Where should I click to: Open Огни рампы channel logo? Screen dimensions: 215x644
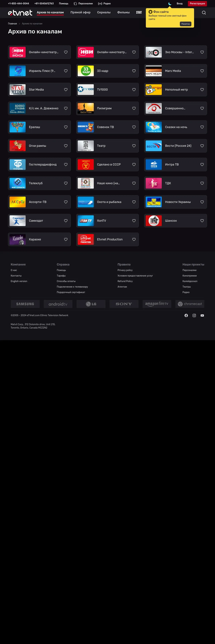[x=18, y=146]
